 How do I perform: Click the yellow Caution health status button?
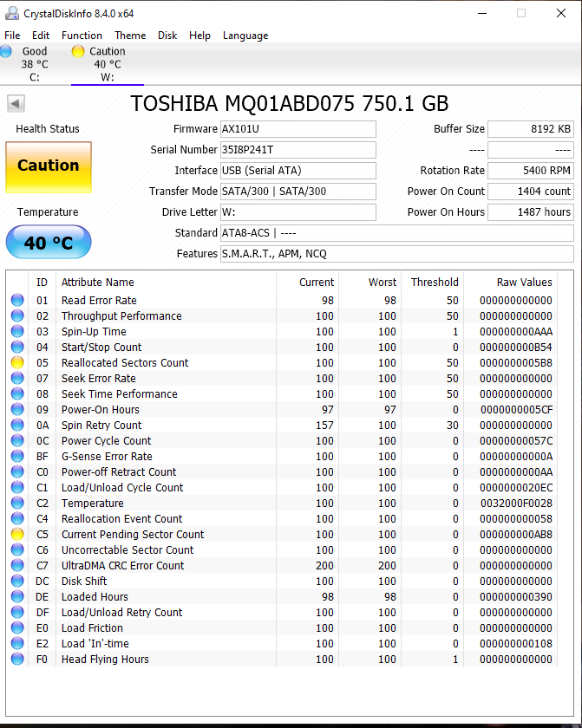pyautogui.click(x=49, y=167)
